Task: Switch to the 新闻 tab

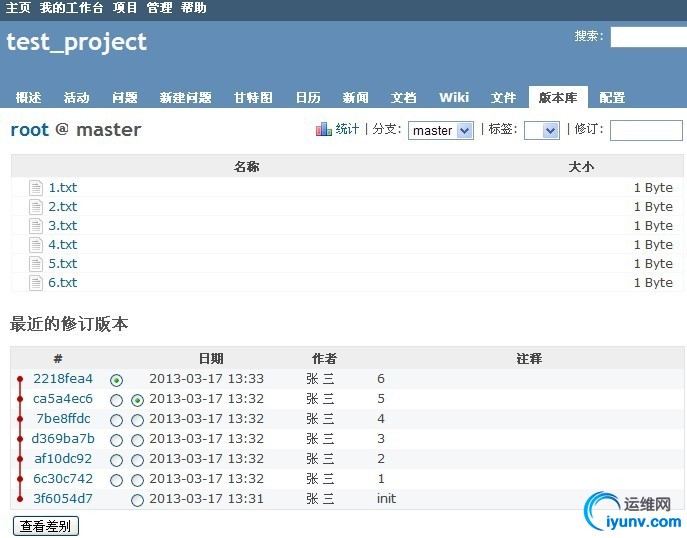Action: pyautogui.click(x=355, y=97)
